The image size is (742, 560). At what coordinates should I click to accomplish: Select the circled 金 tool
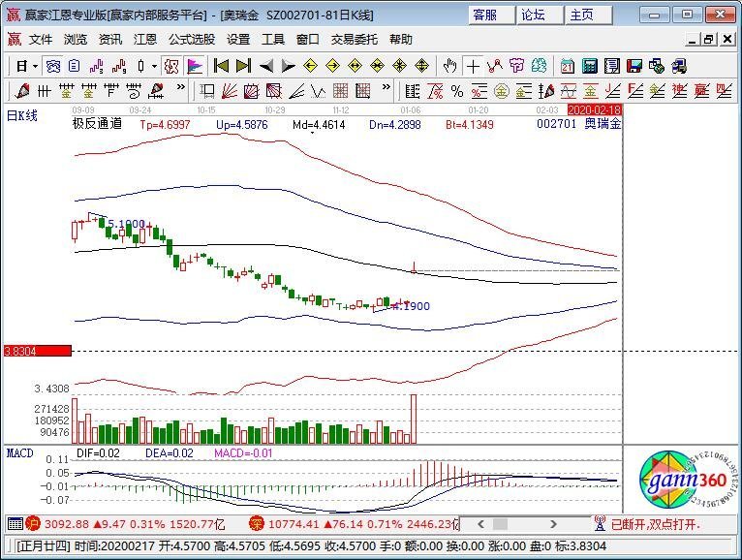(x=501, y=90)
